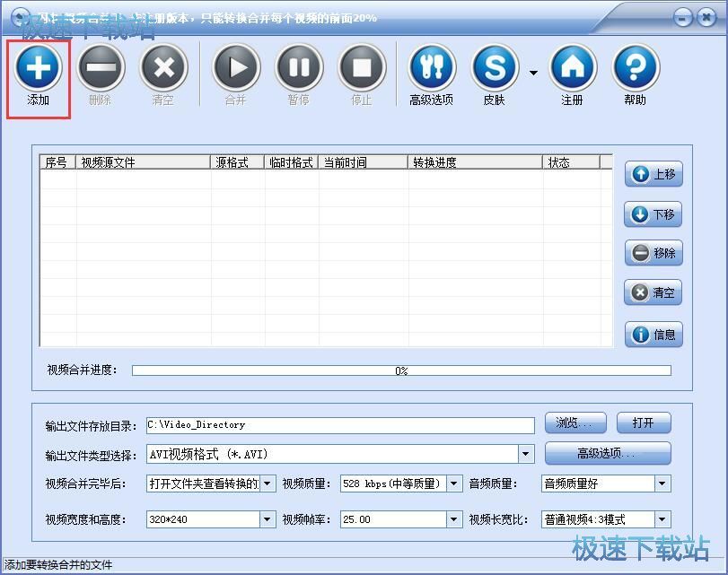Click the 上移 (Move up) button
The width and height of the screenshot is (728, 575).
(x=653, y=174)
